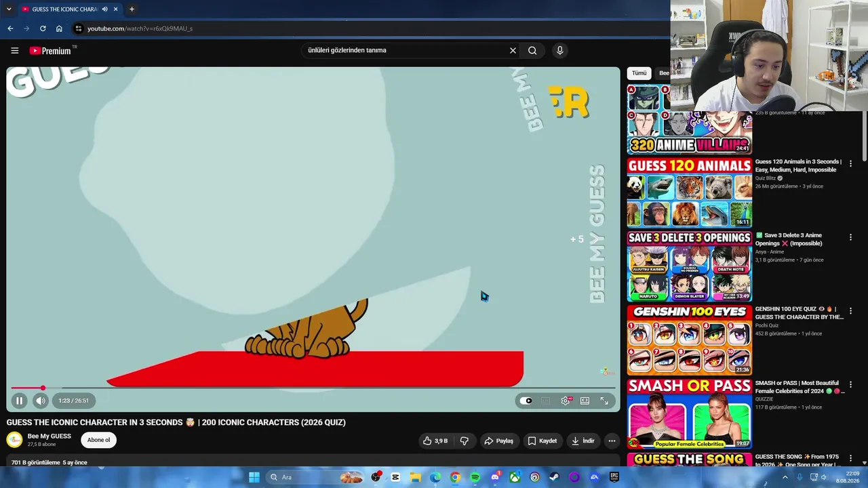The width and height of the screenshot is (868, 488).
Task: Select the 'GUESS THE ICONIC CHARA' browser tab
Action: click(69, 9)
